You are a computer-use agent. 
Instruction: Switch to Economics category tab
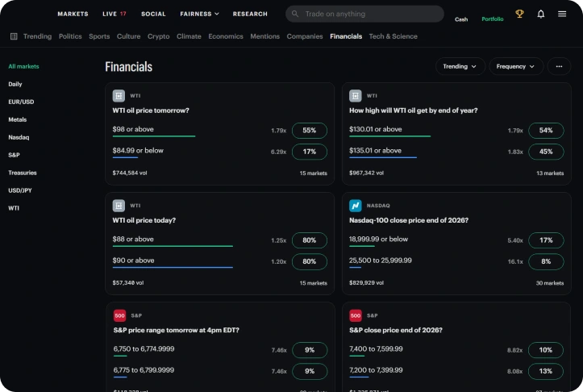click(x=226, y=36)
